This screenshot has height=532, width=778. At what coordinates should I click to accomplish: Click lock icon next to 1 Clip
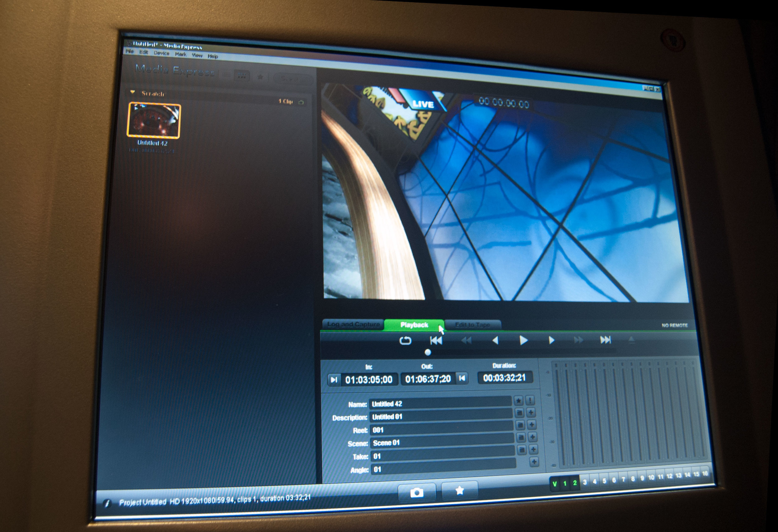pos(301,102)
